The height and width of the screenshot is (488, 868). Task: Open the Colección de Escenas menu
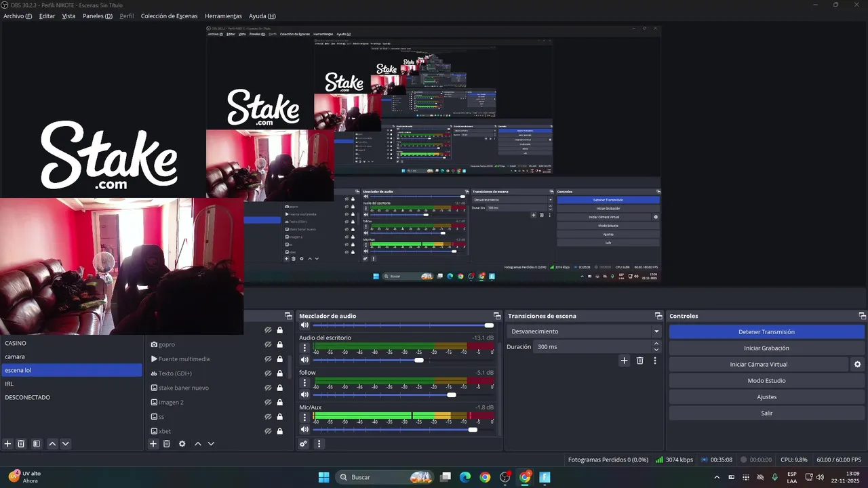(170, 16)
